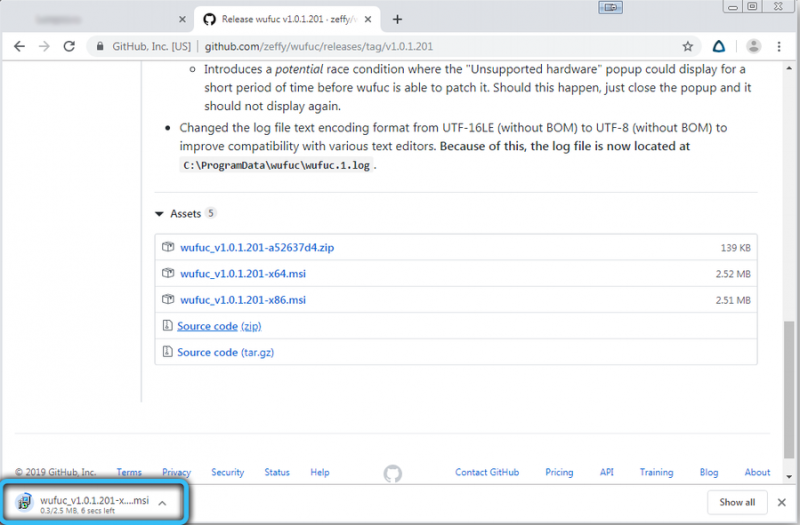Reload the GitHub release page
Screen dimensions: 800x525
point(69,46)
